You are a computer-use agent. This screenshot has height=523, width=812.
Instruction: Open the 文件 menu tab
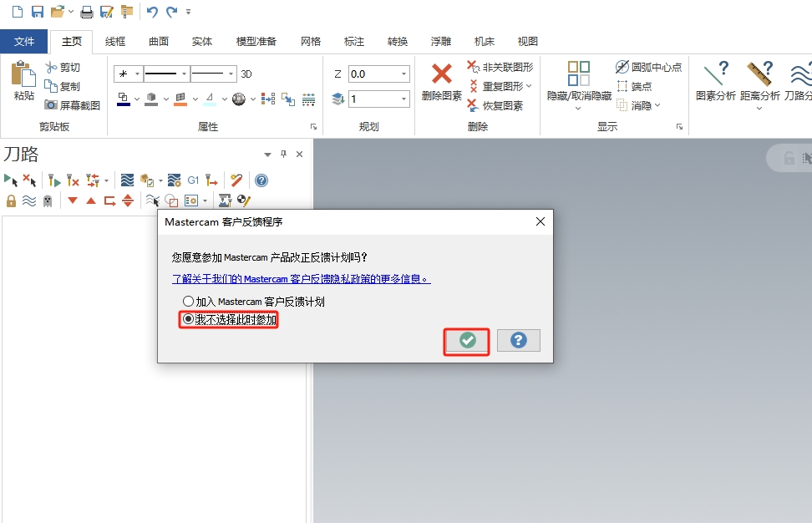click(x=24, y=41)
